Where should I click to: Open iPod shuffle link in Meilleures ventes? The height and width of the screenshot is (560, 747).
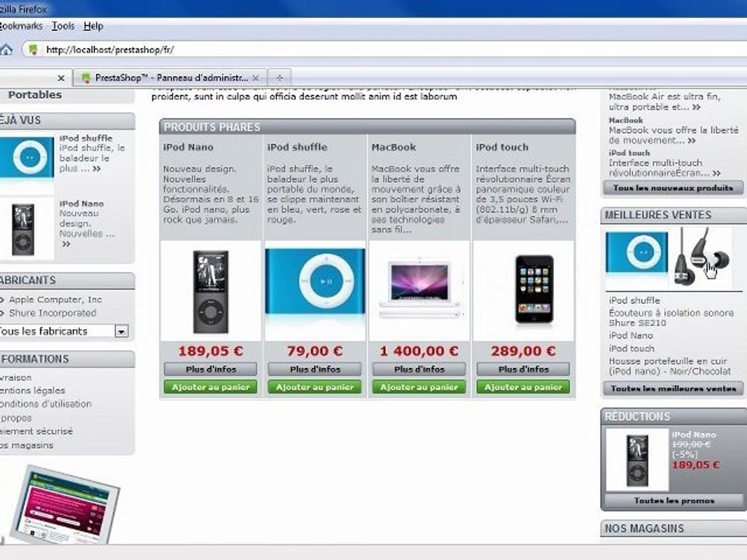tap(634, 300)
